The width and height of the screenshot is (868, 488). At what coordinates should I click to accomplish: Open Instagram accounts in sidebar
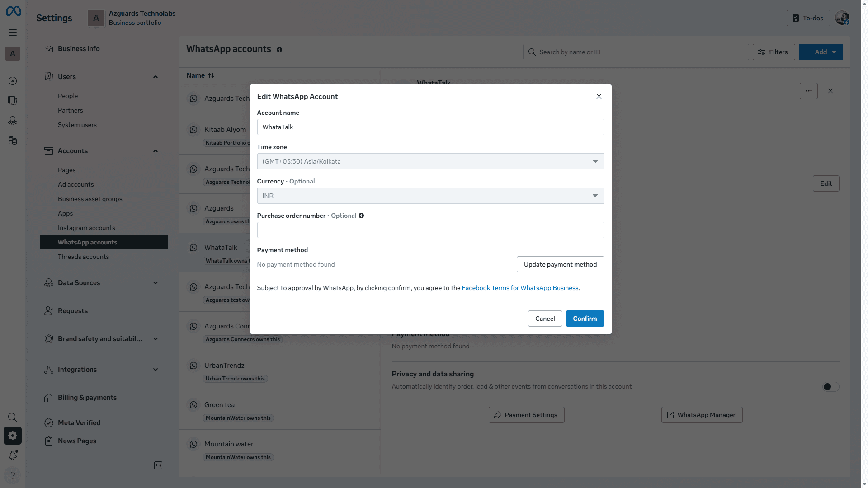(86, 228)
